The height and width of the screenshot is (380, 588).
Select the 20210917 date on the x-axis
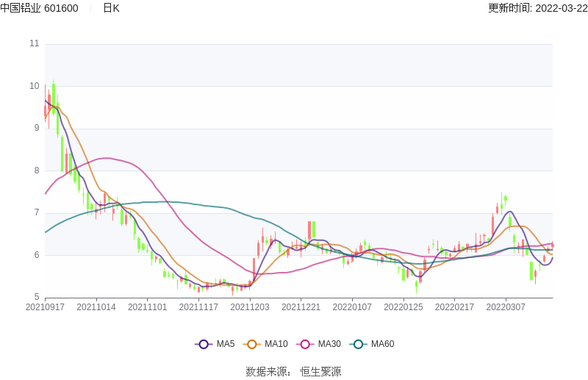pyautogui.click(x=46, y=306)
